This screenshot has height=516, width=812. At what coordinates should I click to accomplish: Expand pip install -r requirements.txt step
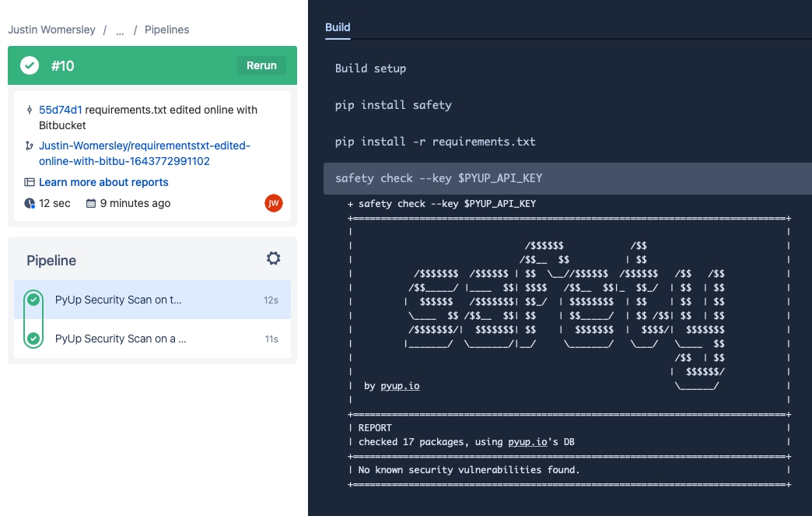[x=436, y=142]
